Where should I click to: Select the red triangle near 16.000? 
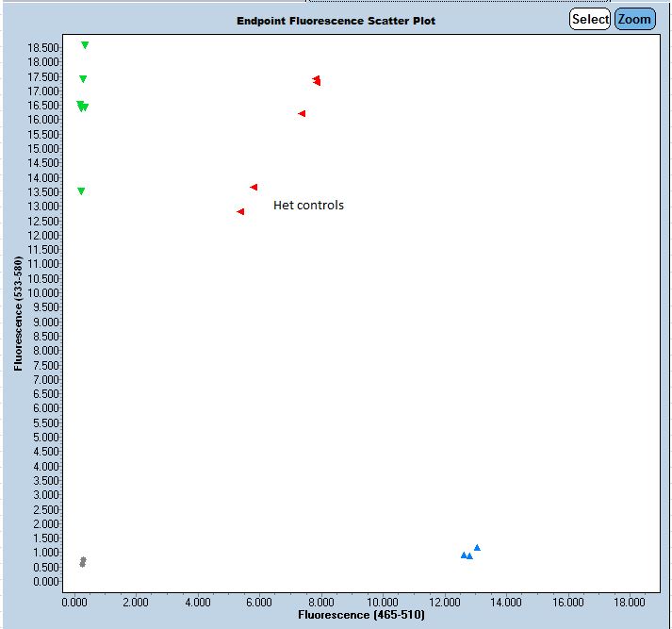click(x=302, y=114)
